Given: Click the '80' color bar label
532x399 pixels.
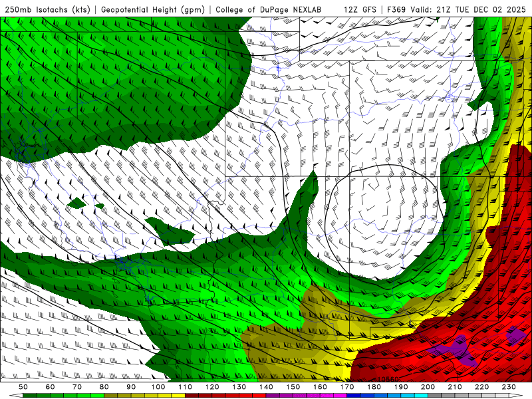Looking at the screenshot, I should click(104, 387).
